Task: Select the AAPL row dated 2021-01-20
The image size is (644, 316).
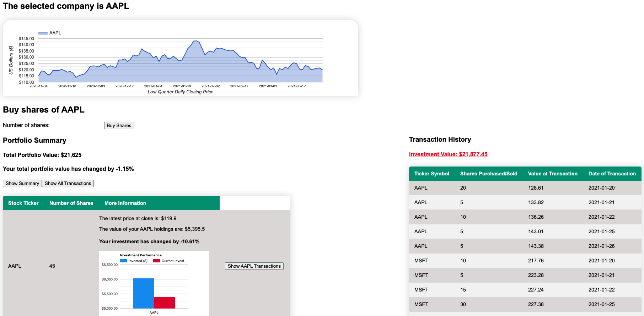Action: point(525,188)
